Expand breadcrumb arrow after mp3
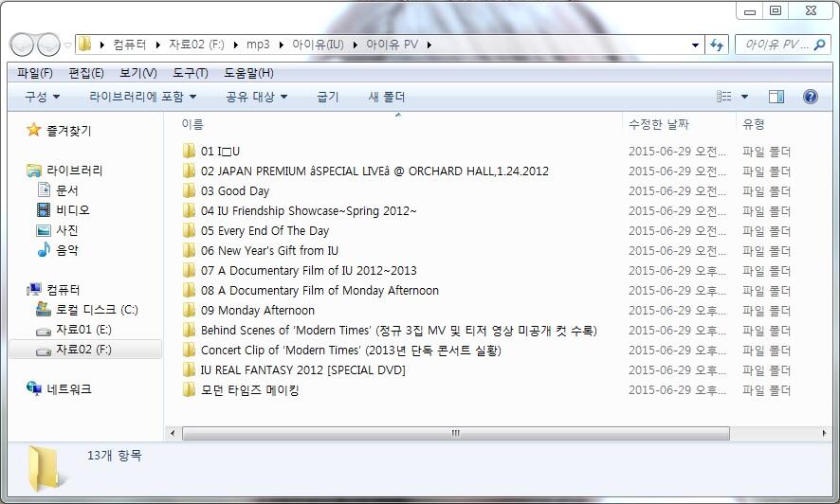 (281, 45)
